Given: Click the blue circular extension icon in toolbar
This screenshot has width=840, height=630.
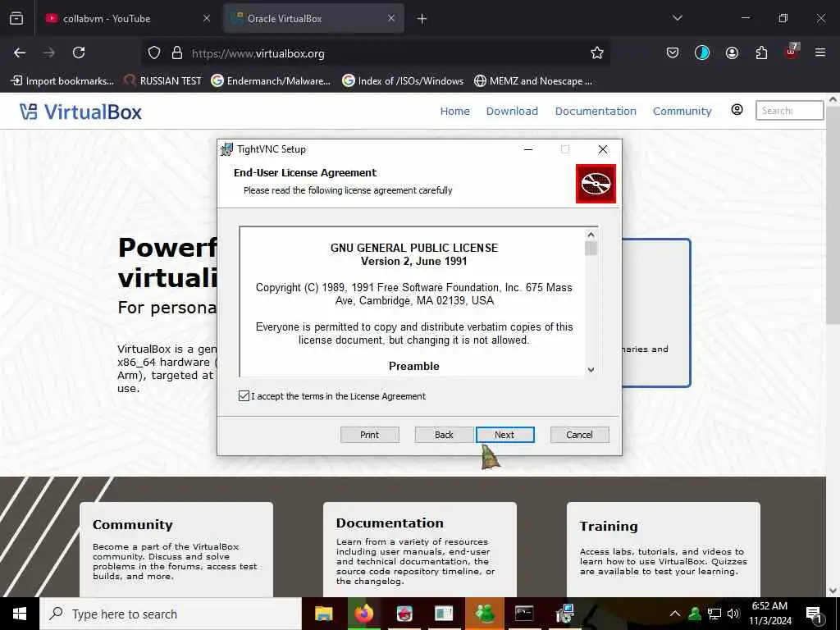Looking at the screenshot, I should coord(702,52).
